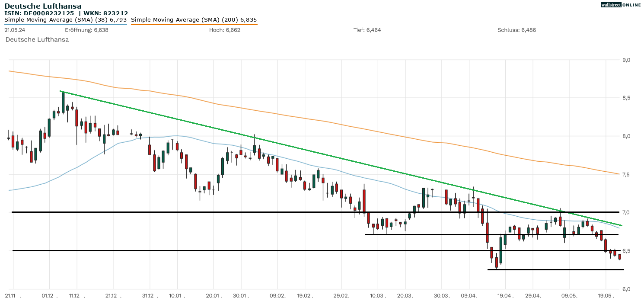
Task: Click the ISIN DE0008232125 text
Action: click(x=39, y=13)
